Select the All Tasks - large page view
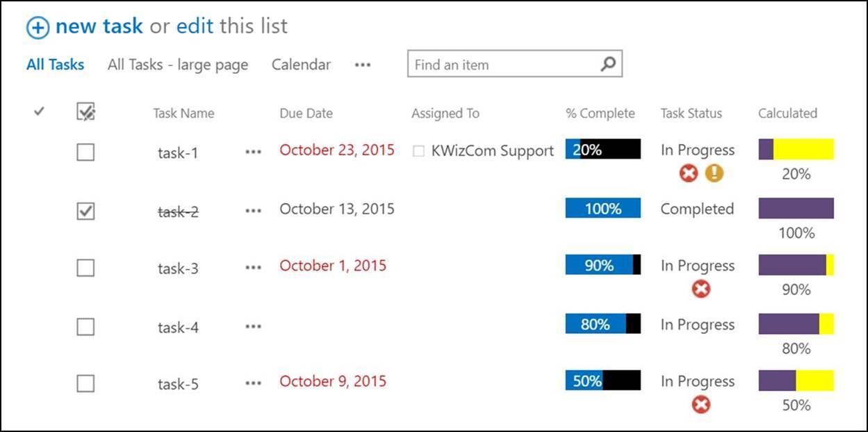 (177, 64)
